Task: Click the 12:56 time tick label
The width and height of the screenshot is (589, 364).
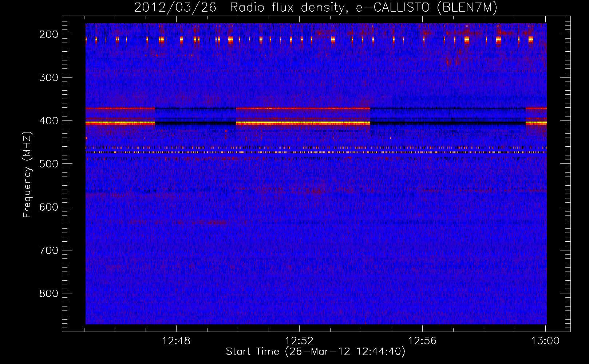Action: pyautogui.click(x=422, y=341)
